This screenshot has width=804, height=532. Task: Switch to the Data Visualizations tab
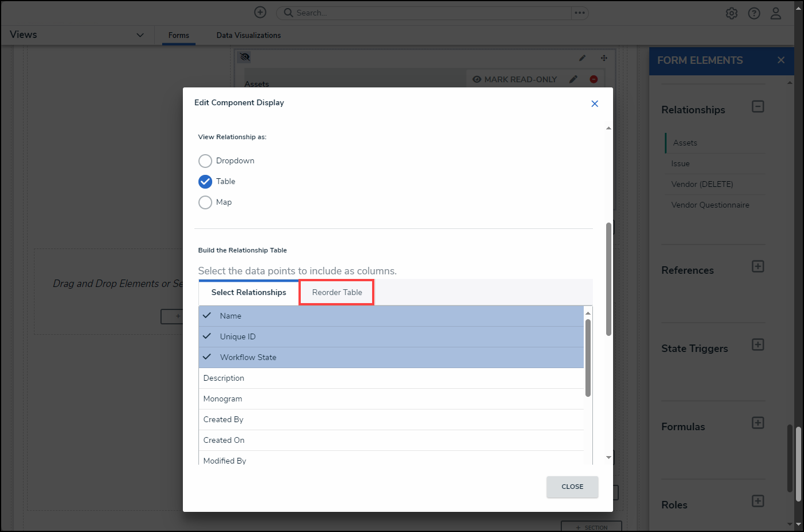point(248,36)
